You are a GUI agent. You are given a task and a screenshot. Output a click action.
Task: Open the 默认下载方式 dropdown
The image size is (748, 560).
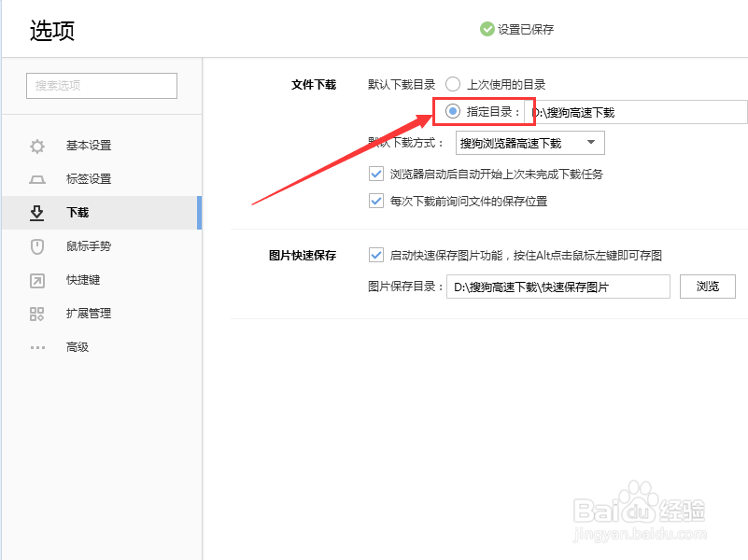pyautogui.click(x=530, y=143)
